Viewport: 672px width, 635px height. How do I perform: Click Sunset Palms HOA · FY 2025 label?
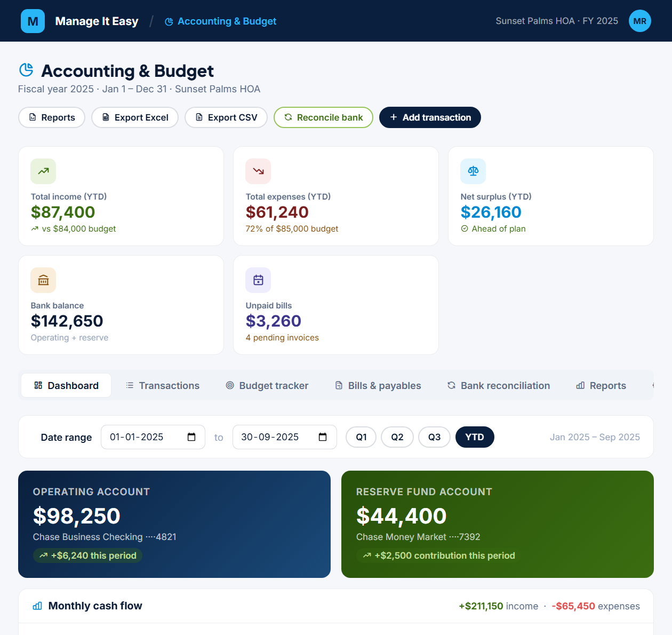557,21
